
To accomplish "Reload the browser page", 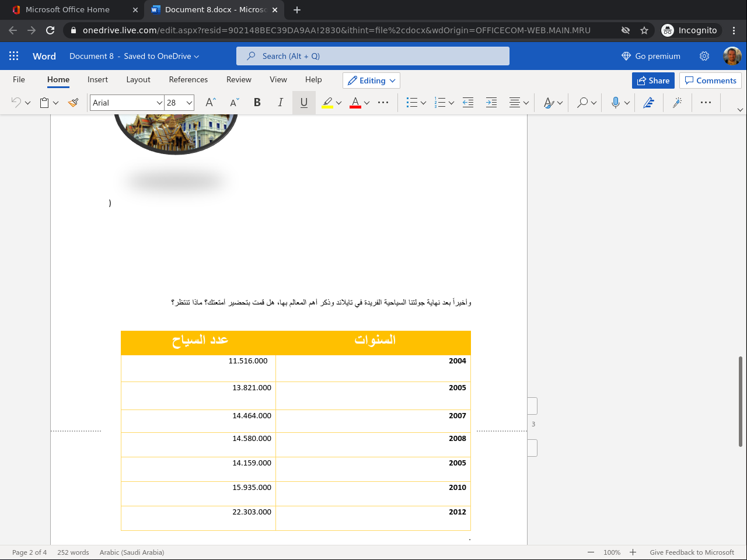I will 50,30.
